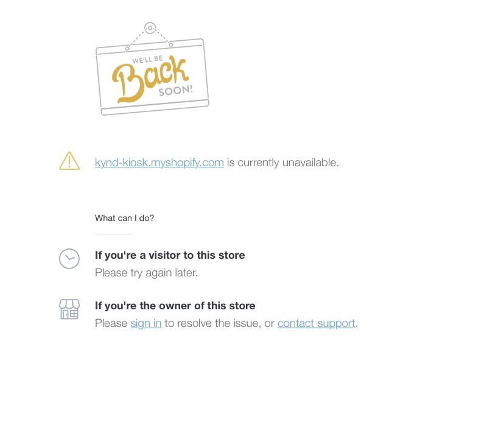Click the to resolve the issue text
The height and width of the screenshot is (428, 504).
coord(214,323)
